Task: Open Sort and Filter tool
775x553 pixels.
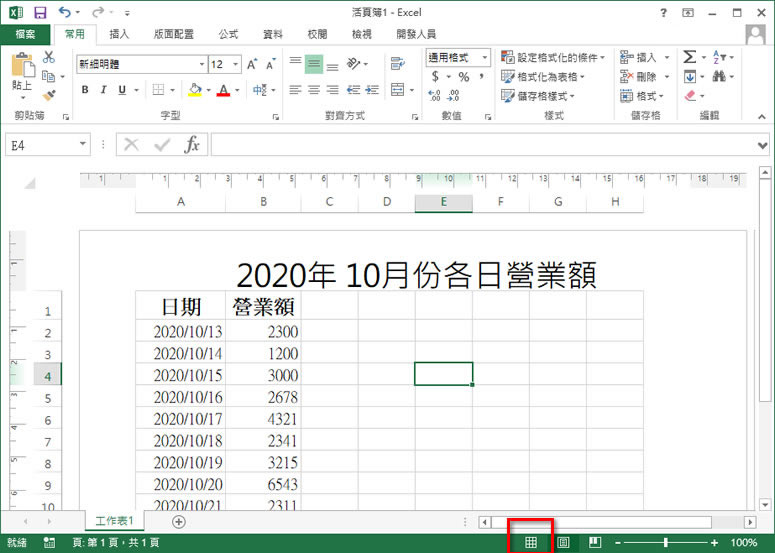Action: point(719,57)
